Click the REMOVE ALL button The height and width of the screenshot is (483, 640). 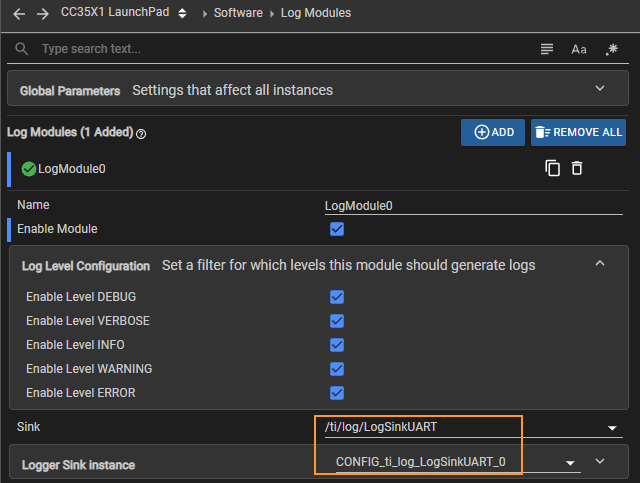(578, 132)
